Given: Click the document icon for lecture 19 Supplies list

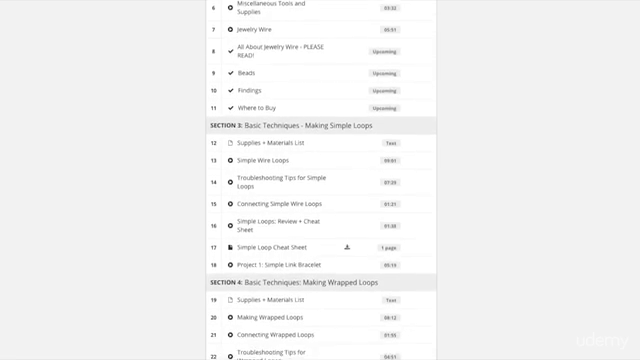Looking at the screenshot, I should tap(230, 300).
